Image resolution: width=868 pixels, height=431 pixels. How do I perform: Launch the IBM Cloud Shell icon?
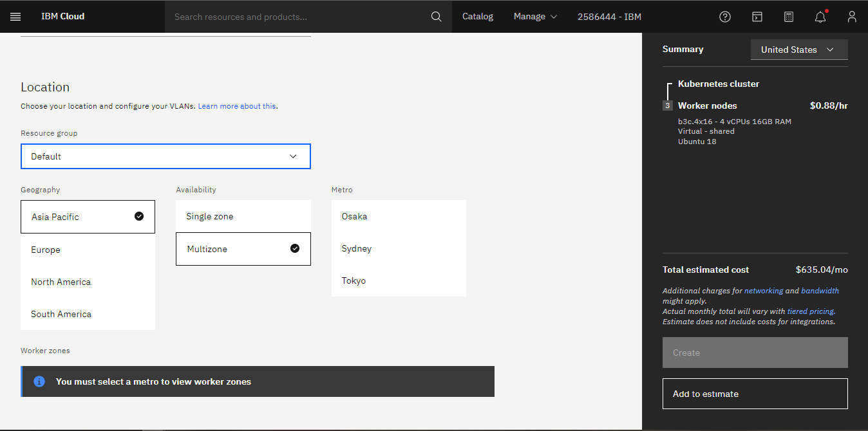point(757,17)
